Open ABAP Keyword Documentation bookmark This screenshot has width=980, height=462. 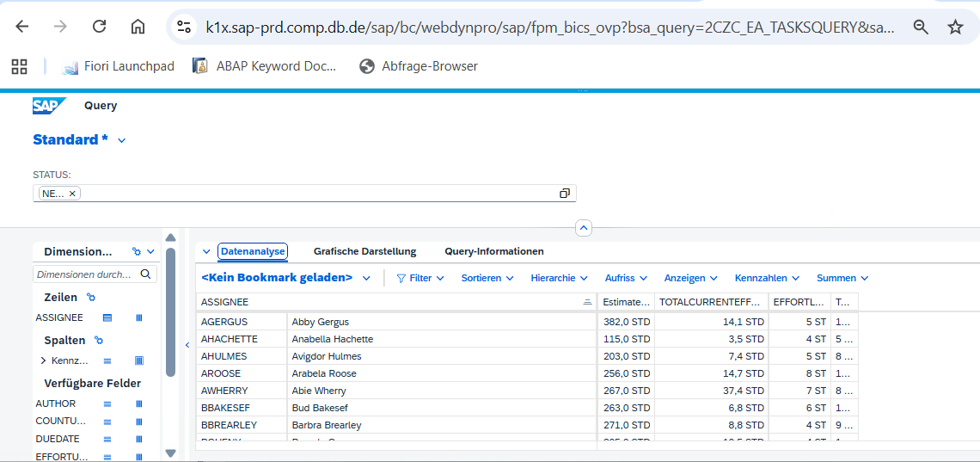(x=265, y=66)
